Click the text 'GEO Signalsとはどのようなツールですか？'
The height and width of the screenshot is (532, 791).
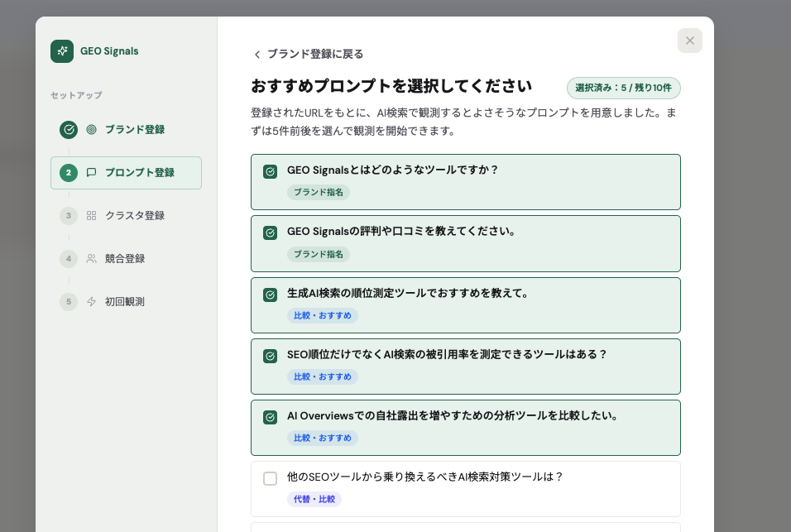tap(392, 170)
